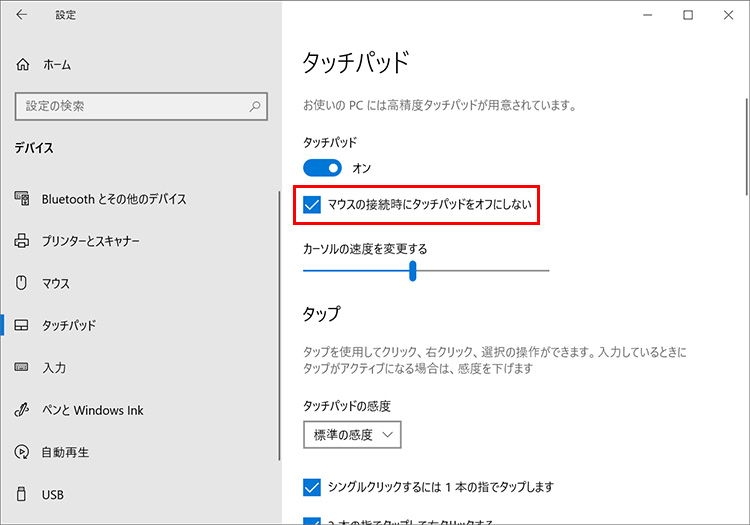The image size is (750, 525).
Task: Click the 設定の検索 search field
Action: 130,106
